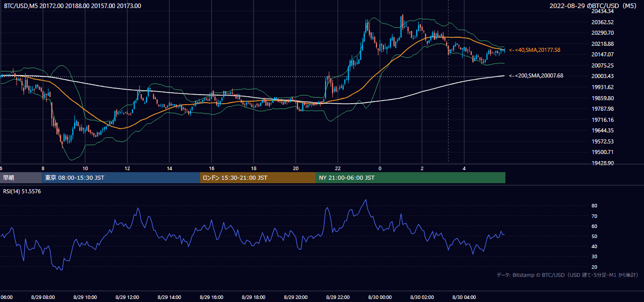Select the 40 SMA 20177.58 label
Image resolution: width=644 pixels, height=302 pixels.
535,50
